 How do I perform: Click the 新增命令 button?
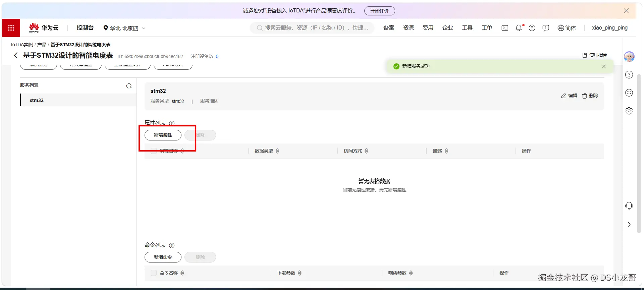[163, 257]
